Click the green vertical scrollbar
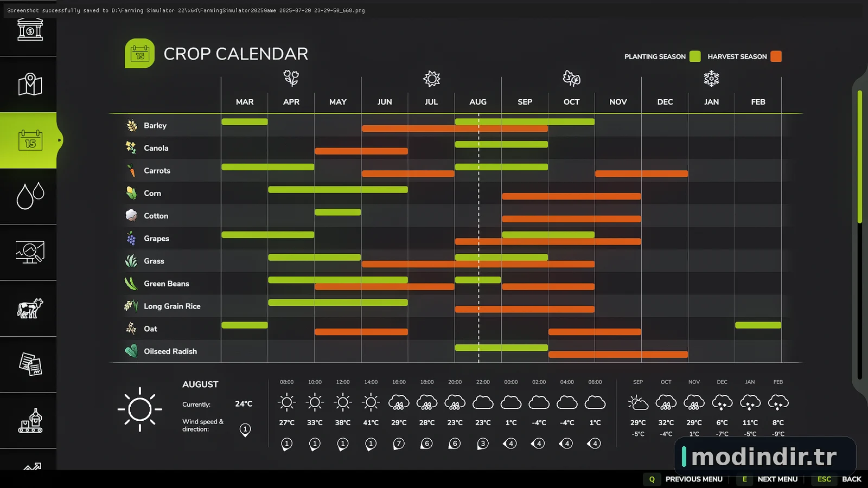 tap(859, 156)
